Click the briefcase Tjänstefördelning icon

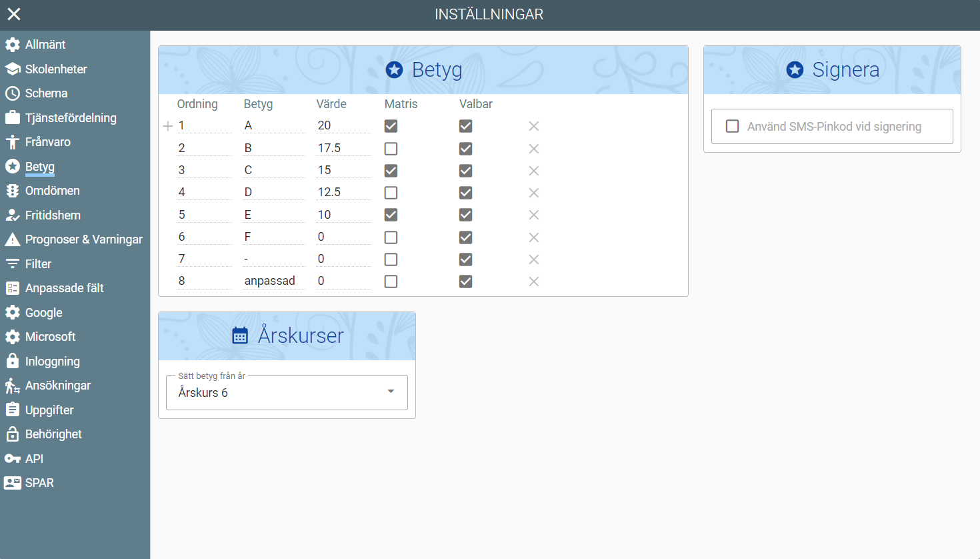coord(12,118)
